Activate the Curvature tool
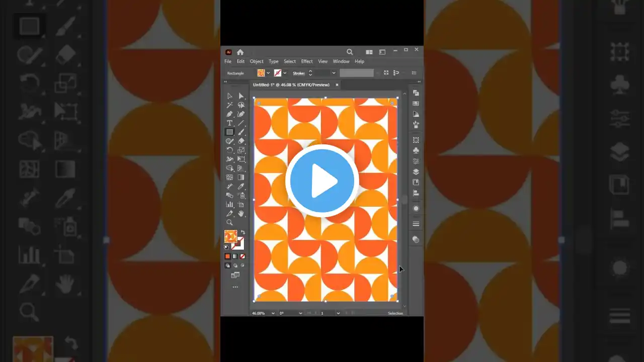 click(241, 114)
